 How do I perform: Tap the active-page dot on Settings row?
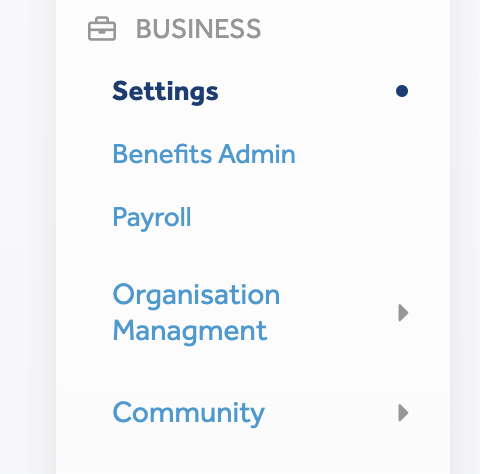(402, 91)
